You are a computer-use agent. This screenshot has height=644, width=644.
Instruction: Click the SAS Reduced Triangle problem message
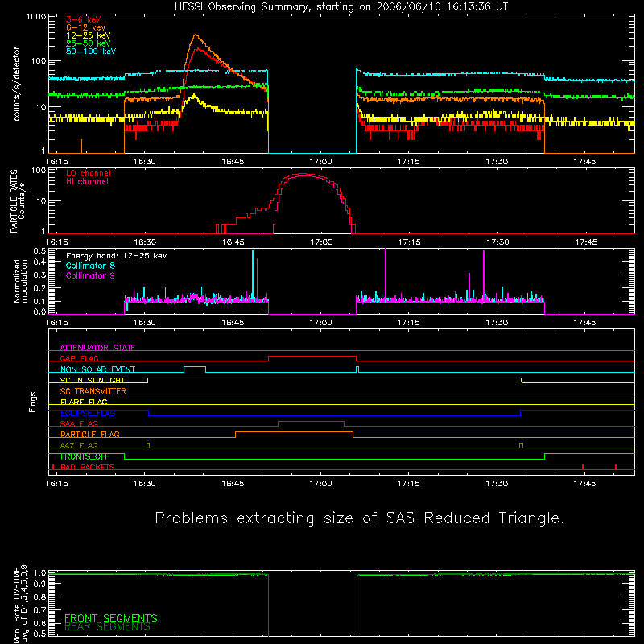pos(359,518)
